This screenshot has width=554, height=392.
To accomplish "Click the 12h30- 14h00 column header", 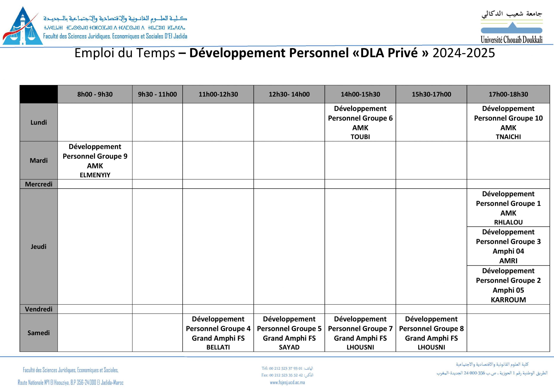I will tap(289, 94).
